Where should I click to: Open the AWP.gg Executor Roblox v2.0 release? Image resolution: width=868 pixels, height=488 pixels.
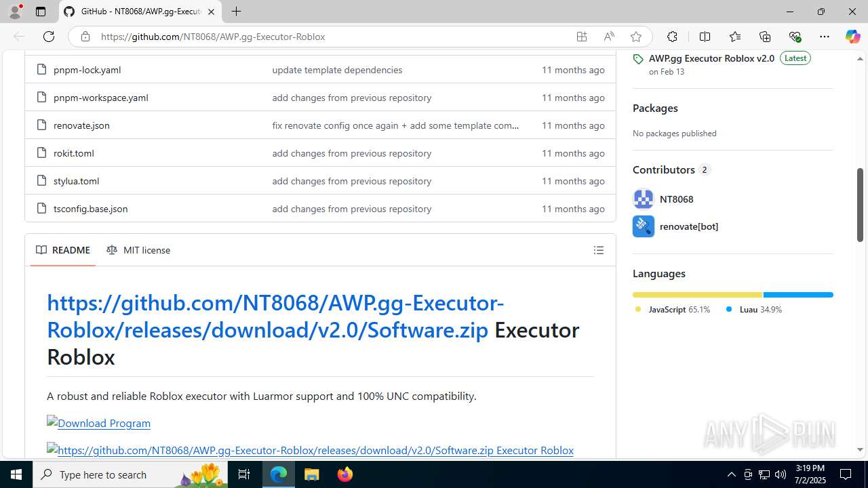pos(711,58)
